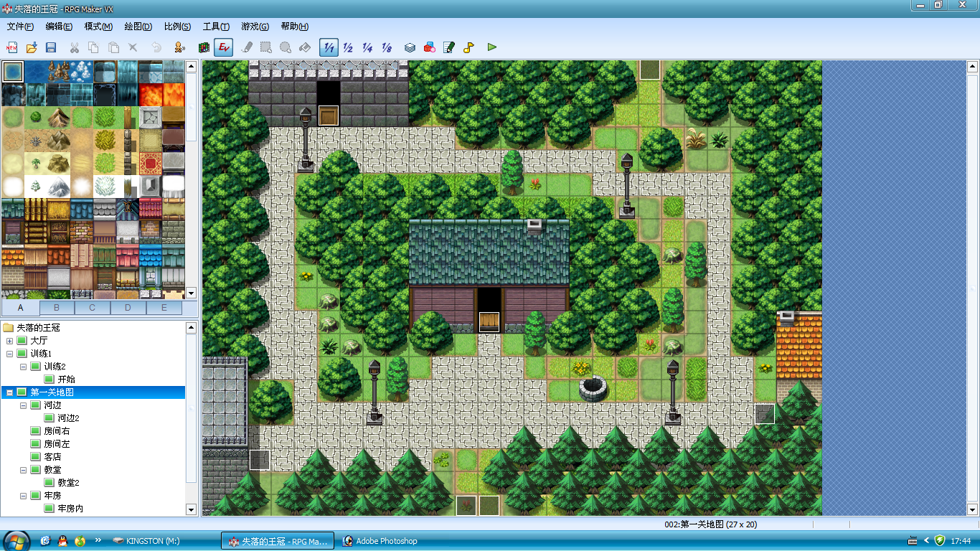The width and height of the screenshot is (980, 551).
Task: Collapse the 教堂 map node
Action: 23,470
